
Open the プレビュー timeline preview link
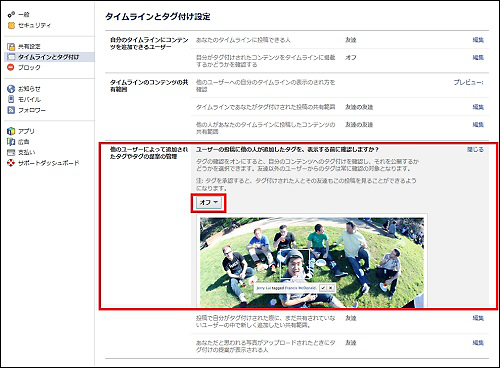(x=468, y=82)
